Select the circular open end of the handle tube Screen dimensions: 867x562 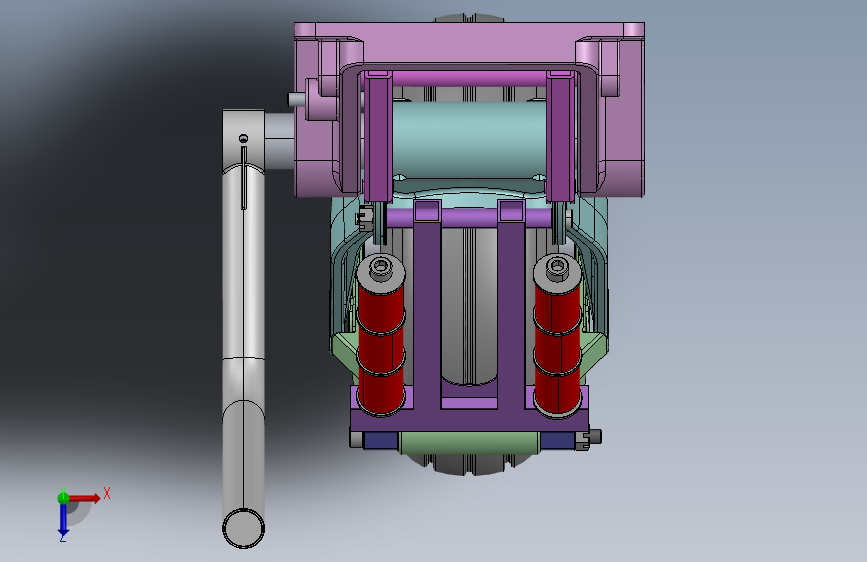click(243, 528)
